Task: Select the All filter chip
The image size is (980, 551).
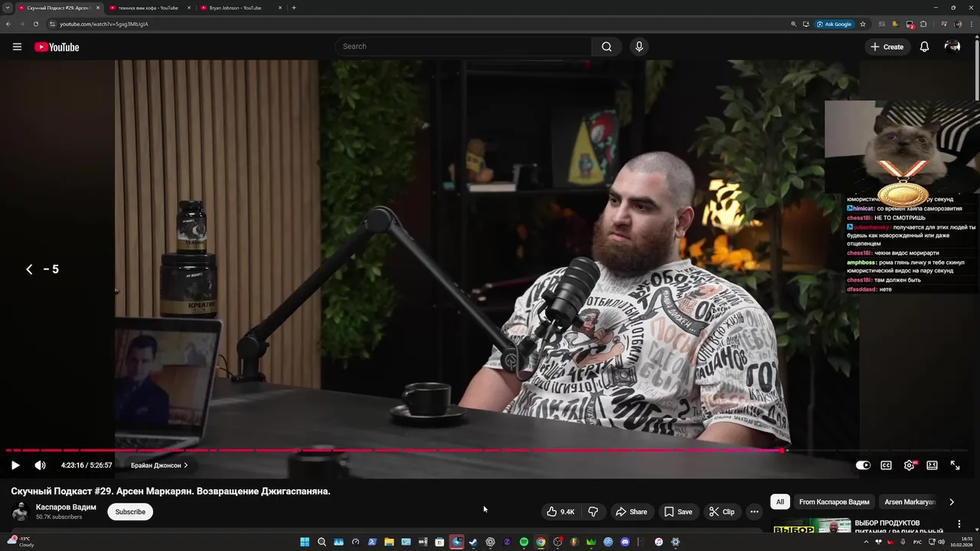Action: click(x=780, y=502)
